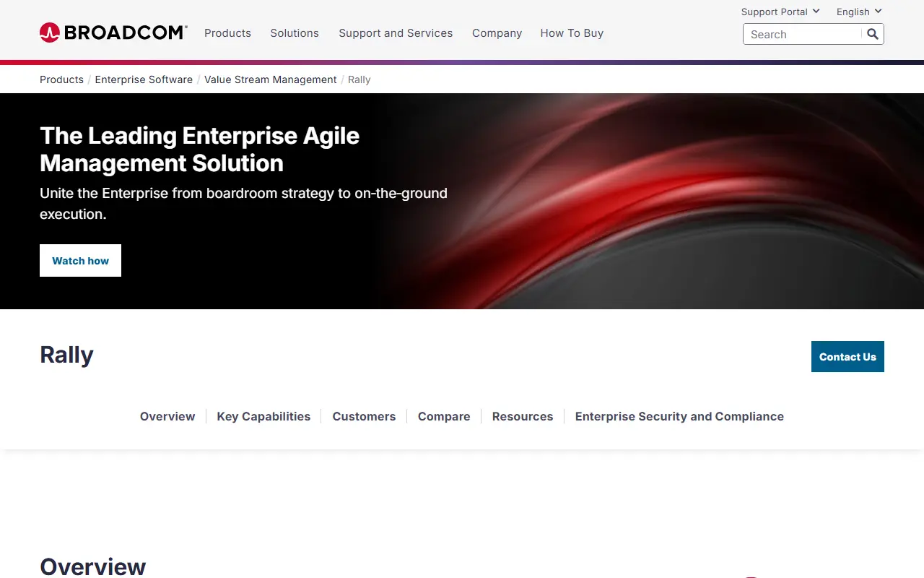Click the Rally page heading
Image resolution: width=924 pixels, height=578 pixels.
[x=66, y=355]
